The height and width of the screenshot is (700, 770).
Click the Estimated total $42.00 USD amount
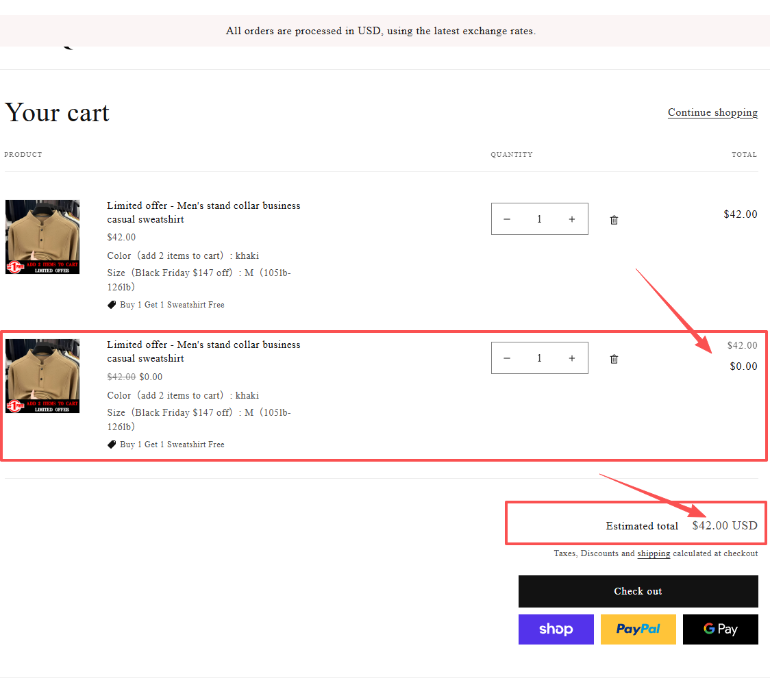point(724,525)
